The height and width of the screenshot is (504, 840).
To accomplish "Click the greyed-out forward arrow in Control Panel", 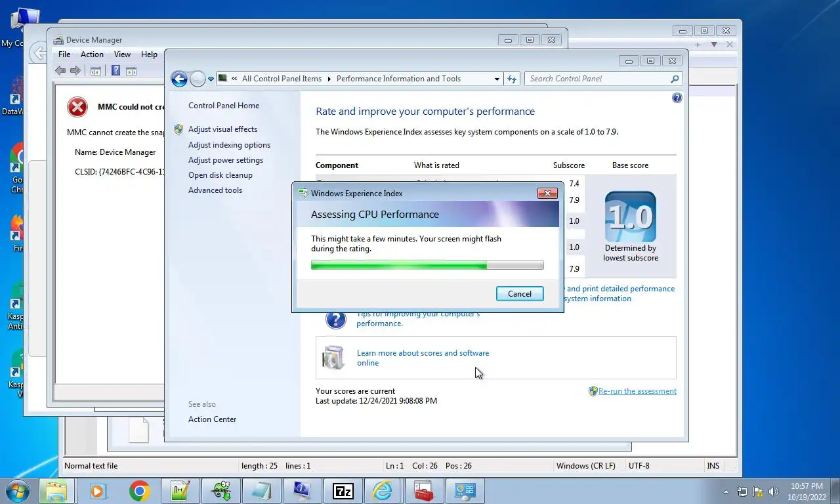I will 198,79.
